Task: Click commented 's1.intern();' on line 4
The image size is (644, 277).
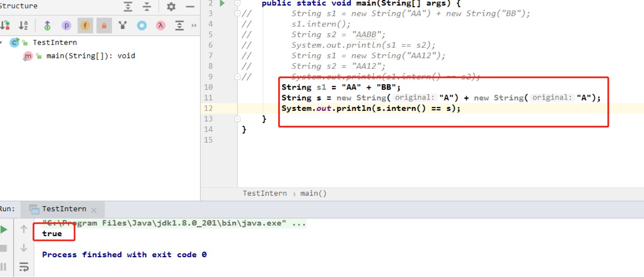Action: coord(321,24)
